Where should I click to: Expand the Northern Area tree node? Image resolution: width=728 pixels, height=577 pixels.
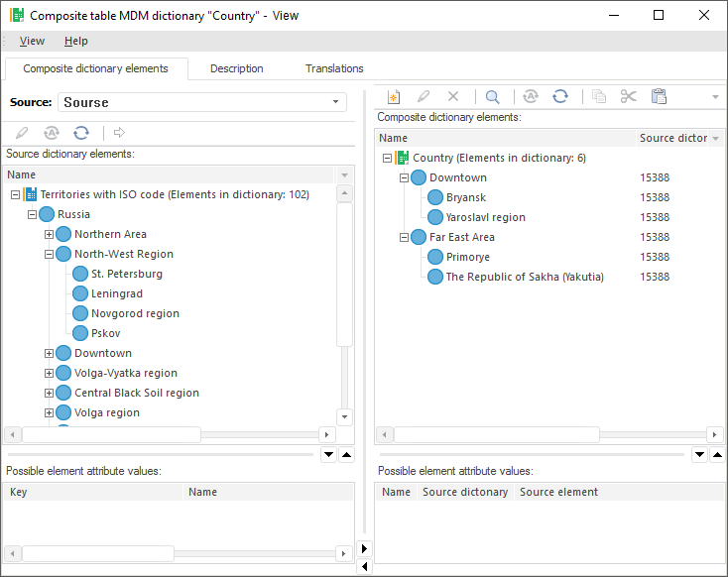tap(49, 235)
